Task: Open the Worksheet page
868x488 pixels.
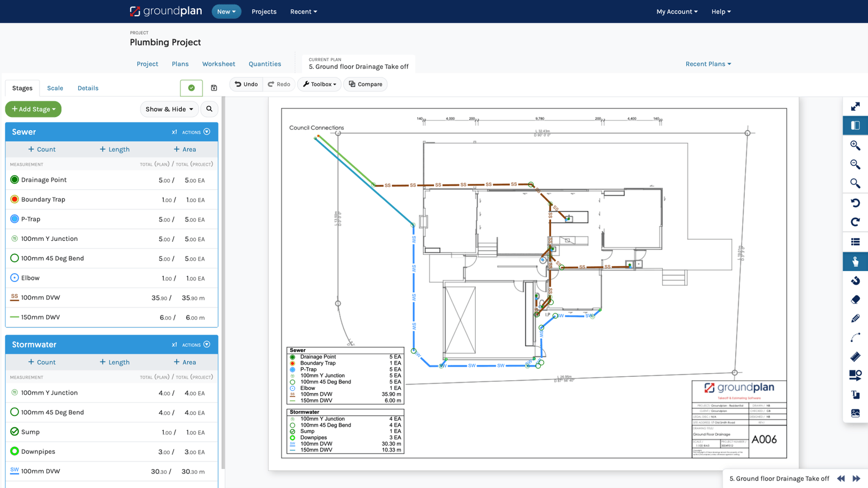Action: coord(218,63)
